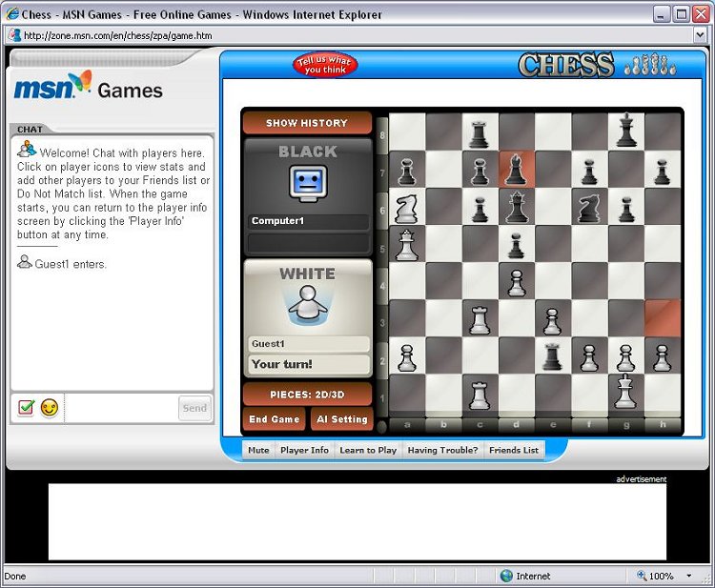Click the End Game button
Image resolution: width=715 pixels, height=588 pixels.
(274, 419)
